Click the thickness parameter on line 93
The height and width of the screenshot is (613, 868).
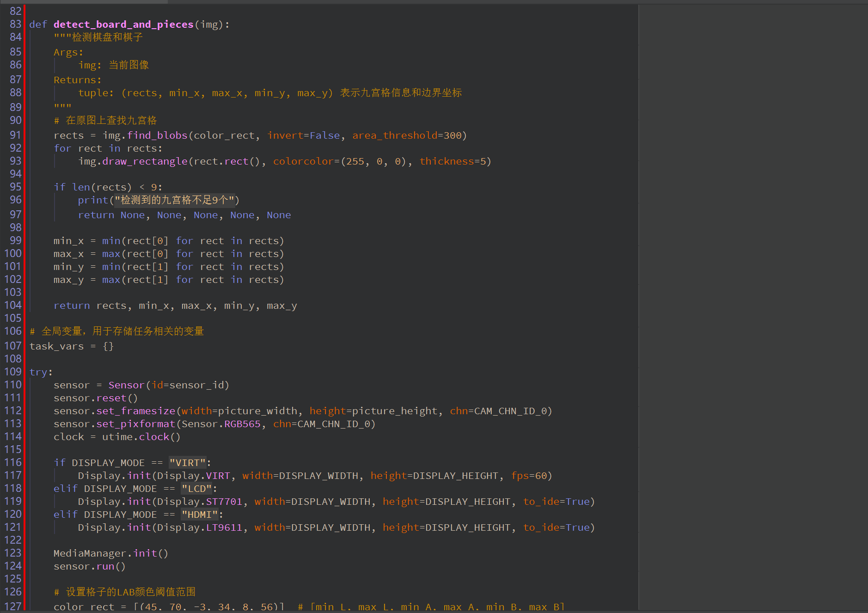coord(446,161)
